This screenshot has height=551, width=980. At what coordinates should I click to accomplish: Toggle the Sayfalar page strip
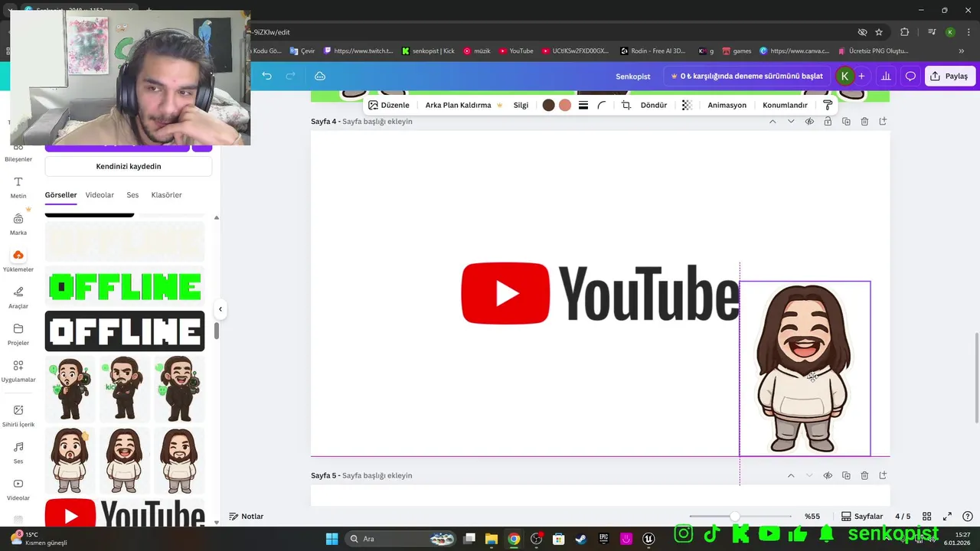(862, 517)
